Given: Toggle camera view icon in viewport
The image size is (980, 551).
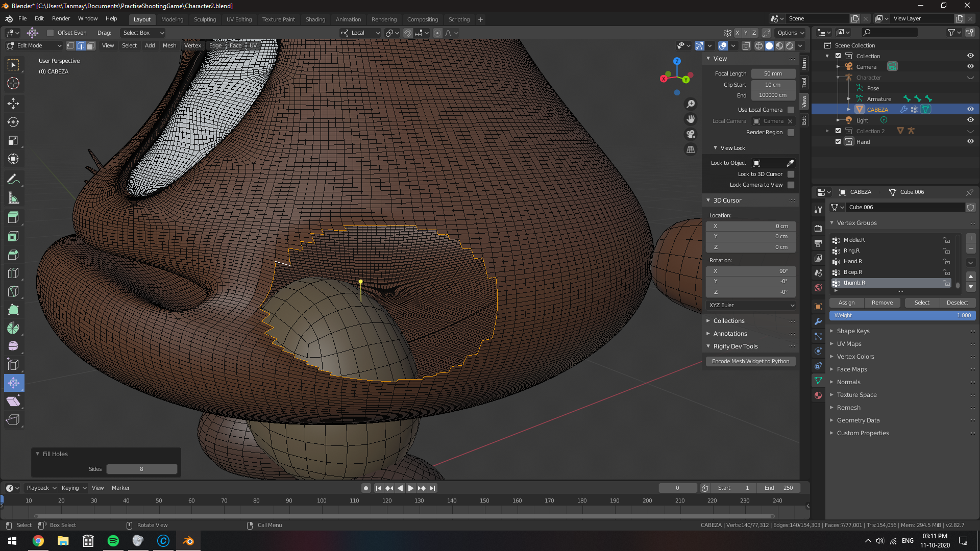Looking at the screenshot, I should (x=691, y=134).
